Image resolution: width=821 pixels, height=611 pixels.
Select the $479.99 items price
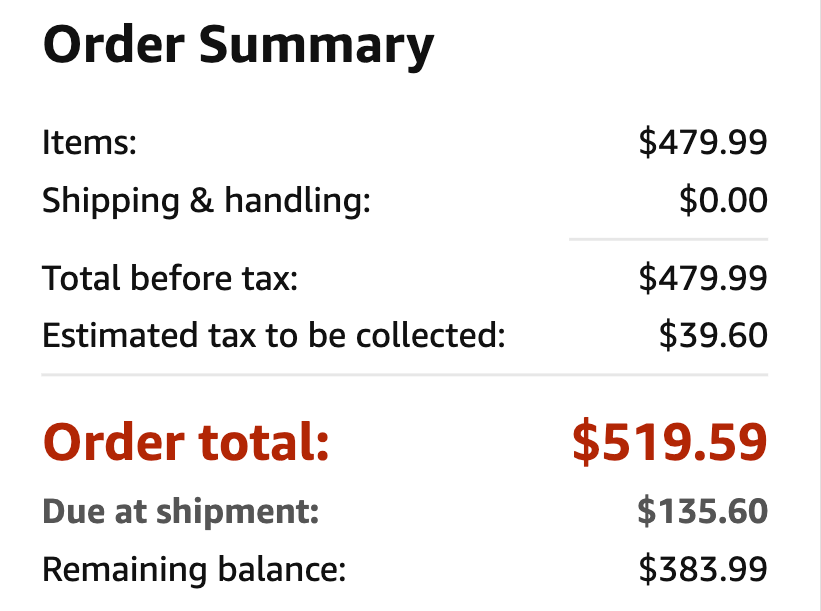703,143
